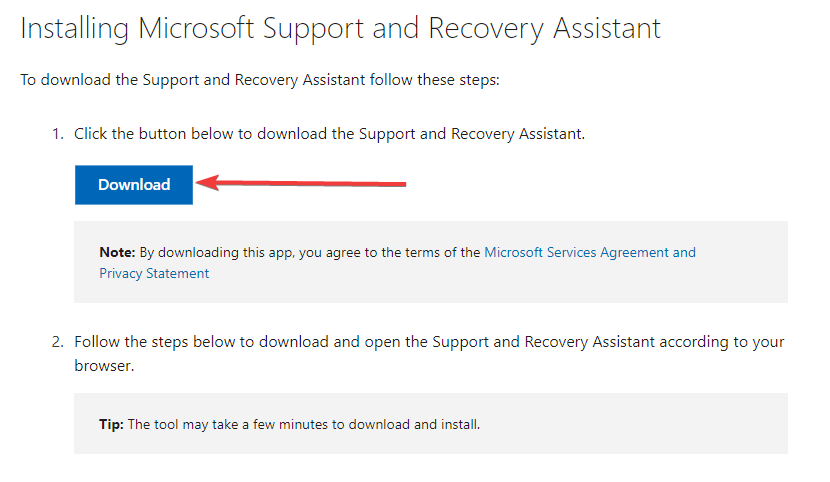Open the Microsoft Services Agreement link

tap(578, 252)
